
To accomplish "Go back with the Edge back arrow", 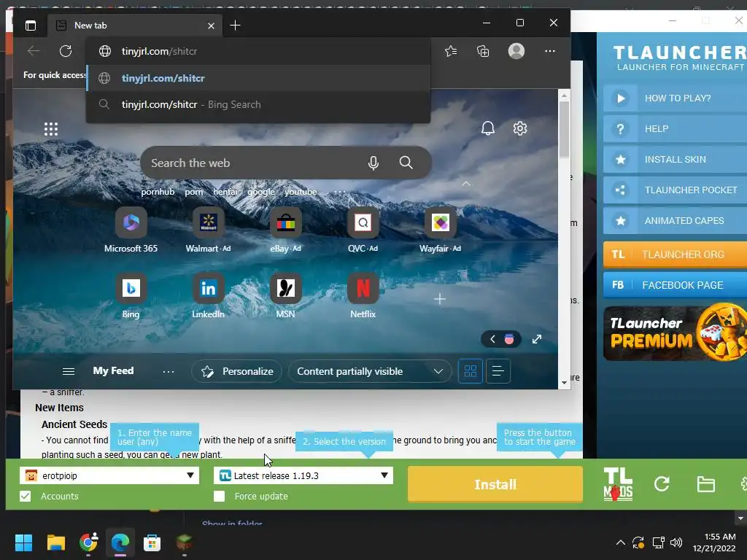I will click(x=34, y=51).
